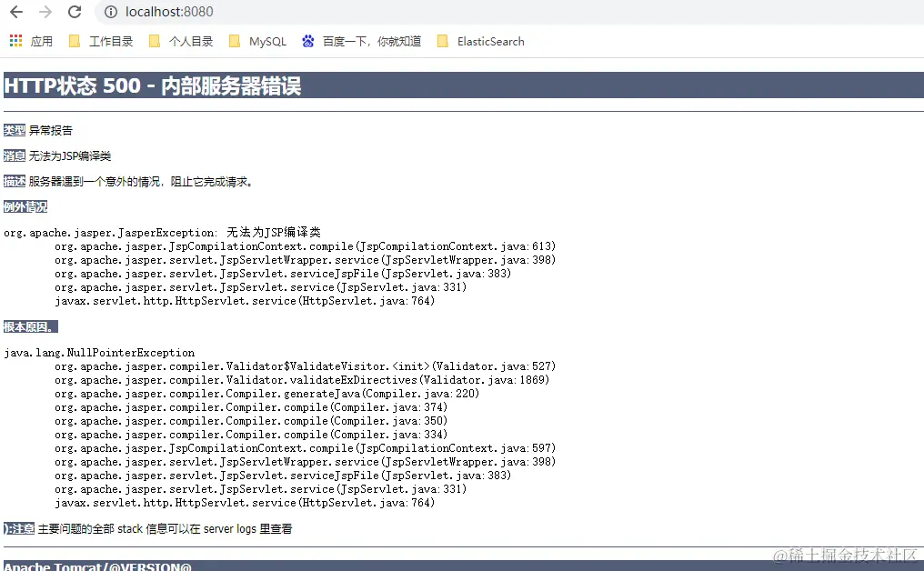The image size is (924, 571).
Task: Click the 无法为JSP编译类 message text
Action: (70, 155)
